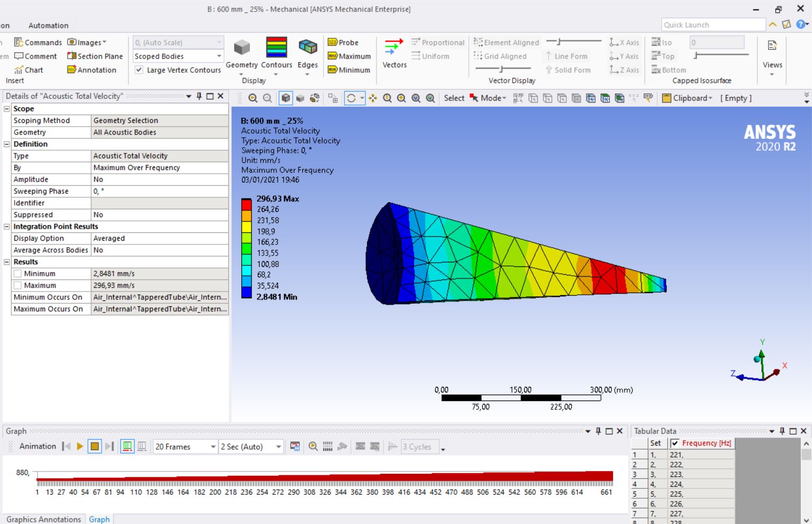Screen dimensions: 812x524
Task: Click the Select label in toolbar
Action: pos(454,98)
